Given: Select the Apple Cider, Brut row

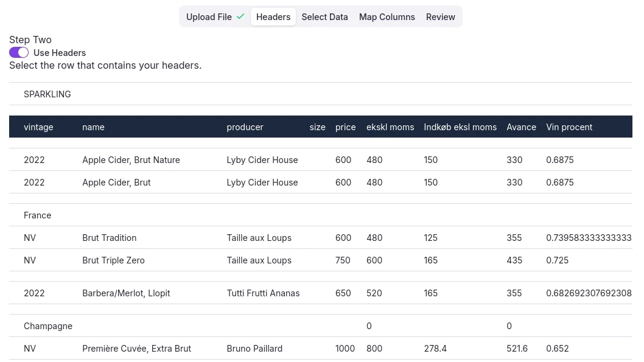Looking at the screenshot, I should (x=321, y=182).
